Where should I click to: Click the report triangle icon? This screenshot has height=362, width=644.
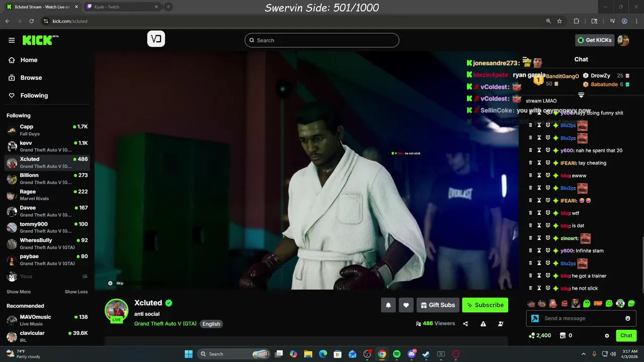[483, 324]
